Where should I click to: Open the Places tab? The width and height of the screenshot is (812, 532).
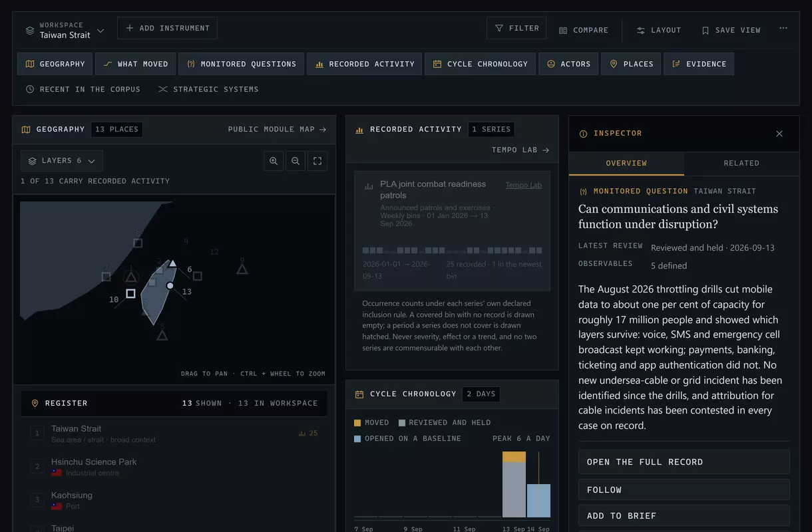pos(631,64)
